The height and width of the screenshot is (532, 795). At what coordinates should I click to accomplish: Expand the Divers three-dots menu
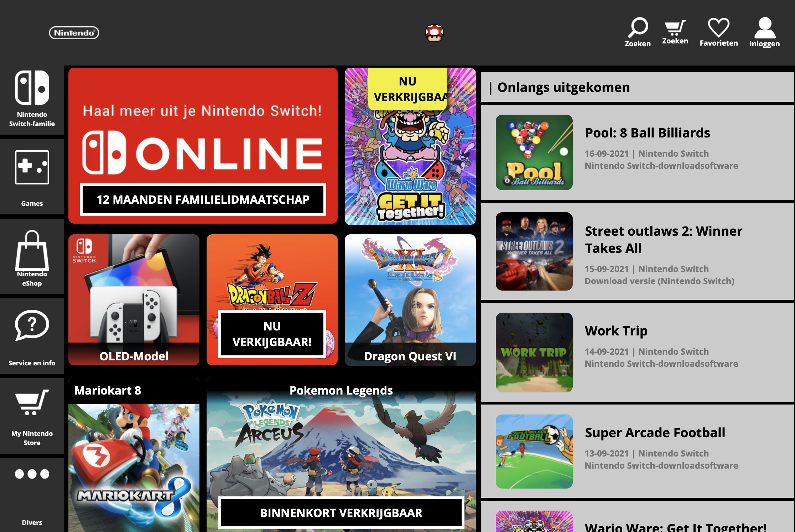pyautogui.click(x=32, y=474)
